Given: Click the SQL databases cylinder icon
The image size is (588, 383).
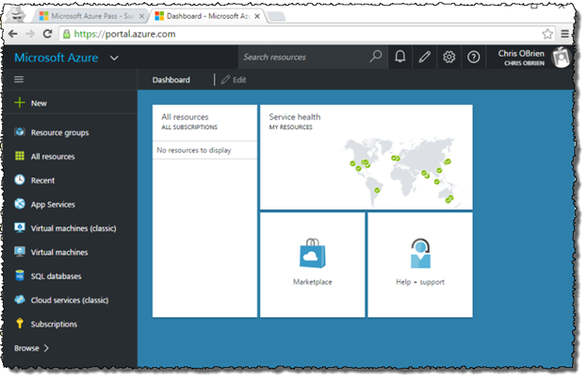Looking at the screenshot, I should (x=20, y=275).
